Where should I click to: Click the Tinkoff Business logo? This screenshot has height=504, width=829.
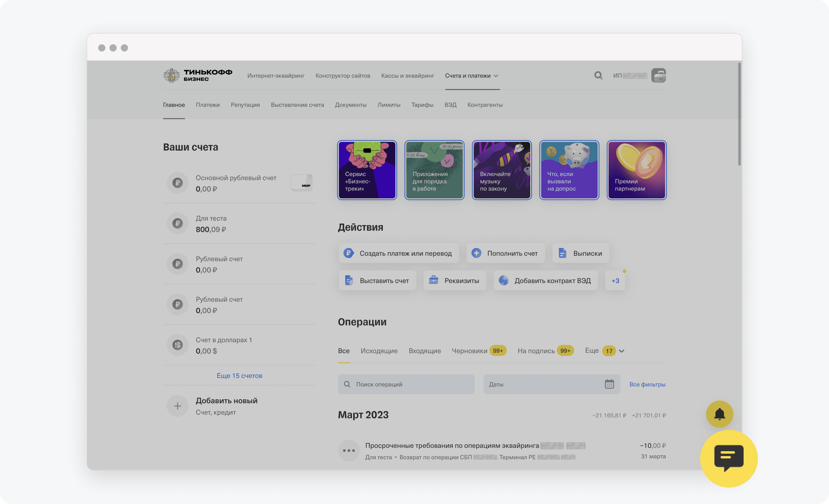198,75
